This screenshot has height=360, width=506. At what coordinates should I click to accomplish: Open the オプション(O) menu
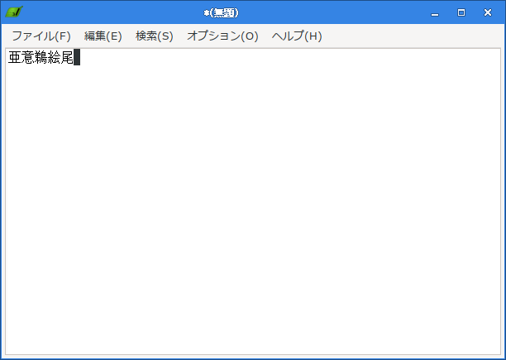[222, 36]
